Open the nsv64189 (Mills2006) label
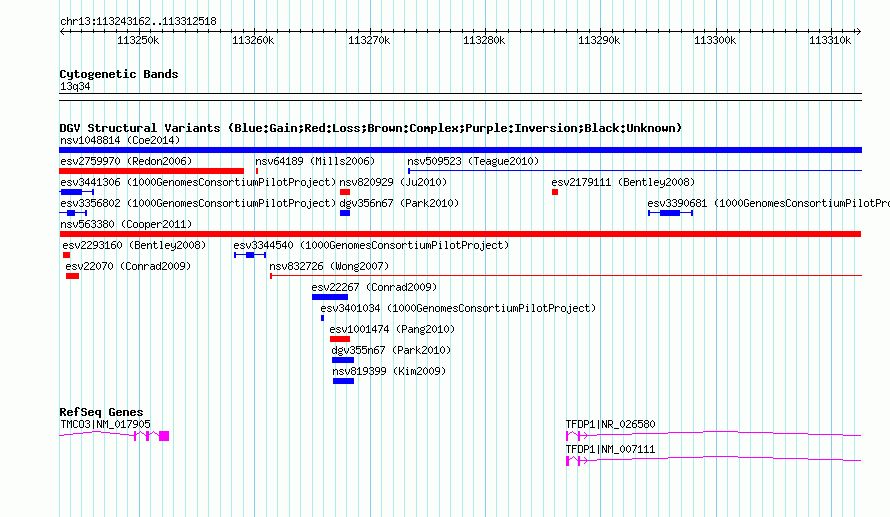Screen dimensions: 890x517 315,161
